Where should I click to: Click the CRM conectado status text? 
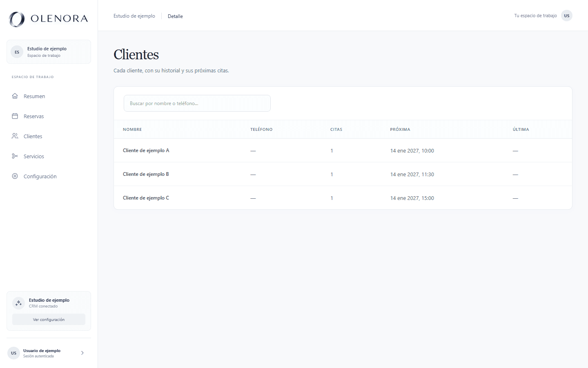coord(43,306)
